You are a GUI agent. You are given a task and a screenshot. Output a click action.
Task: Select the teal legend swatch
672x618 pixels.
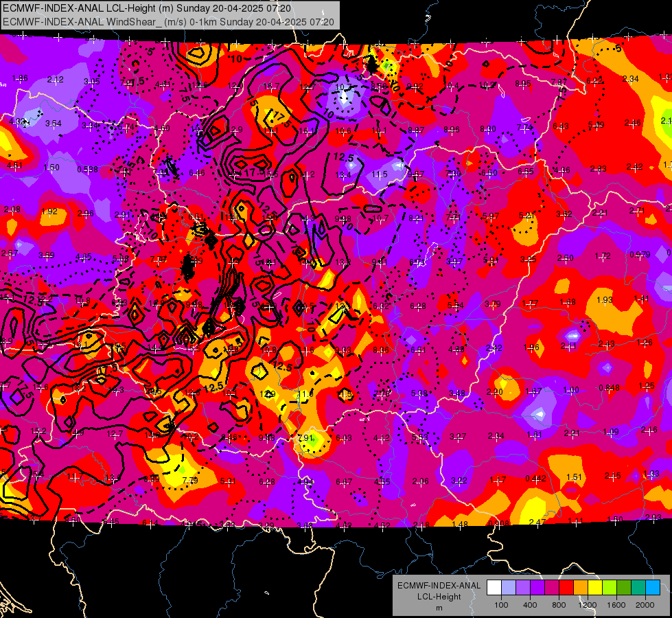[x=638, y=588]
